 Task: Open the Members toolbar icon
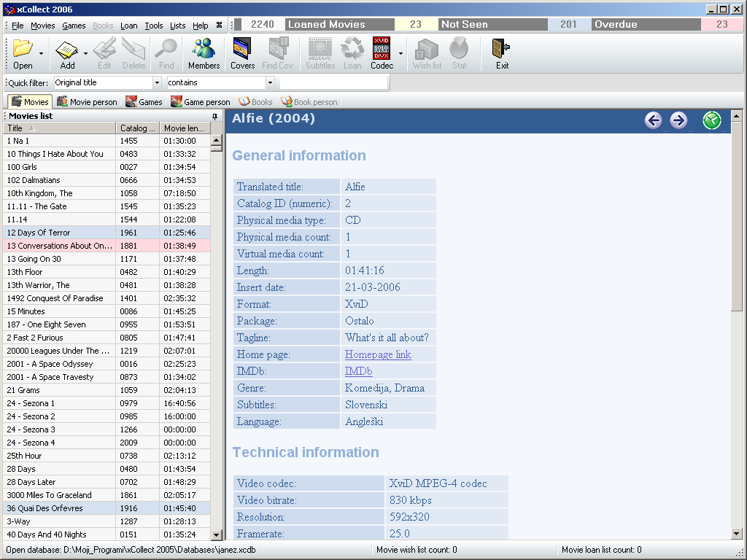(x=204, y=50)
